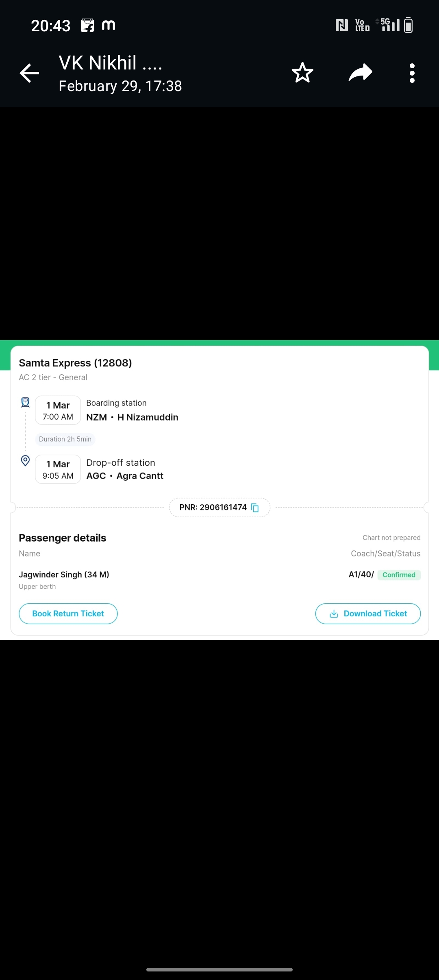Tap the forward share arrow icon

(361, 73)
